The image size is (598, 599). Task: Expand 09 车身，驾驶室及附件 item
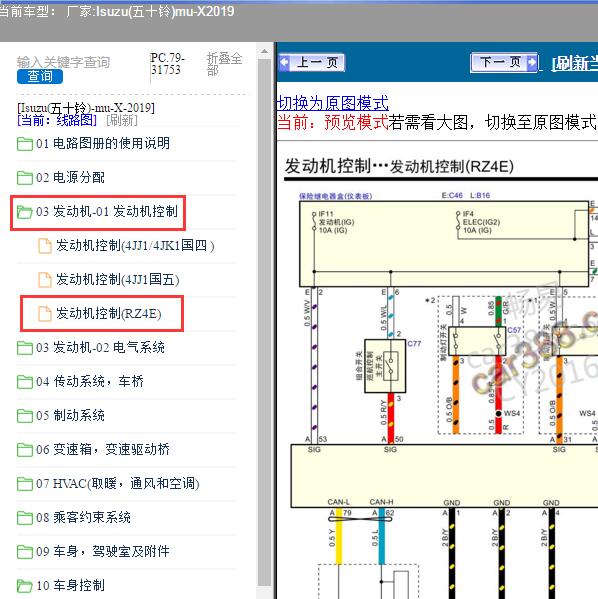tap(103, 551)
